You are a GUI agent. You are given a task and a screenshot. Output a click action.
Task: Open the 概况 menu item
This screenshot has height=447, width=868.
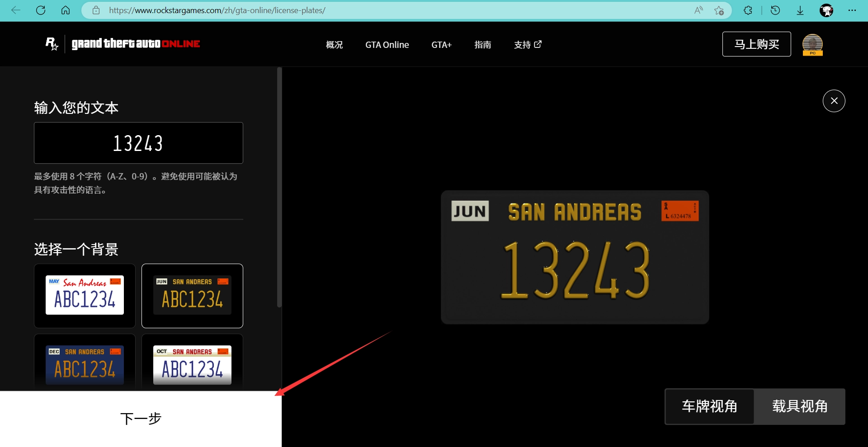(334, 45)
